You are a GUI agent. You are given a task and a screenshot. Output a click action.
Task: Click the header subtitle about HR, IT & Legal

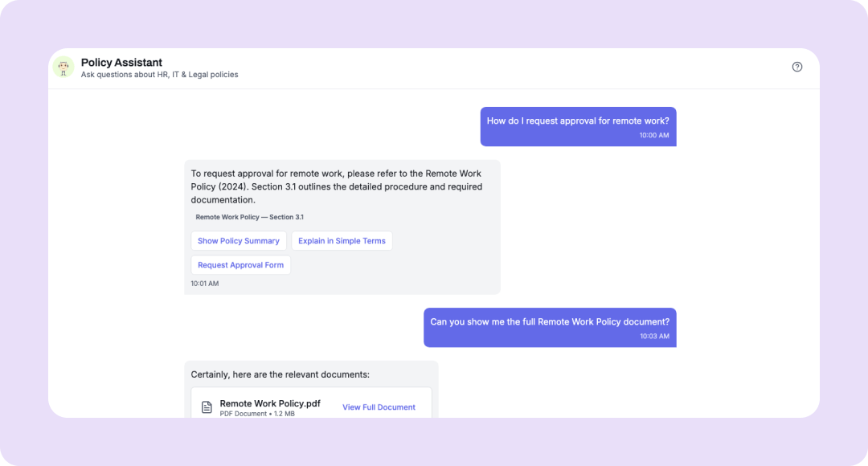159,75
